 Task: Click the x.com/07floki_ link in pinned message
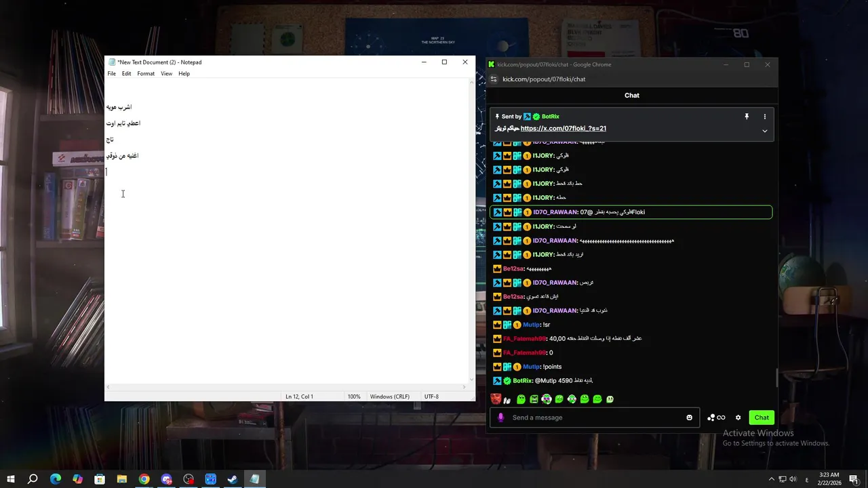coord(564,128)
